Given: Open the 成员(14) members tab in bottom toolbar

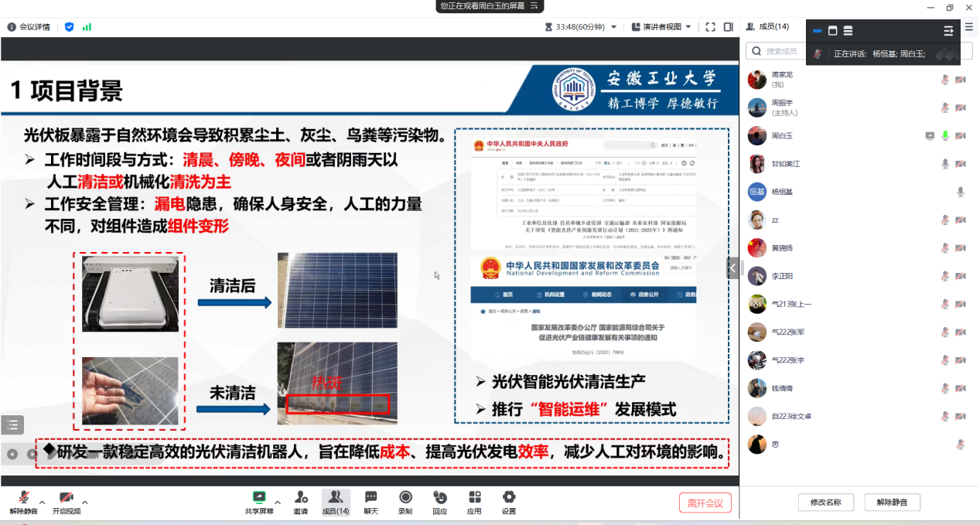Looking at the screenshot, I should pyautogui.click(x=335, y=501).
